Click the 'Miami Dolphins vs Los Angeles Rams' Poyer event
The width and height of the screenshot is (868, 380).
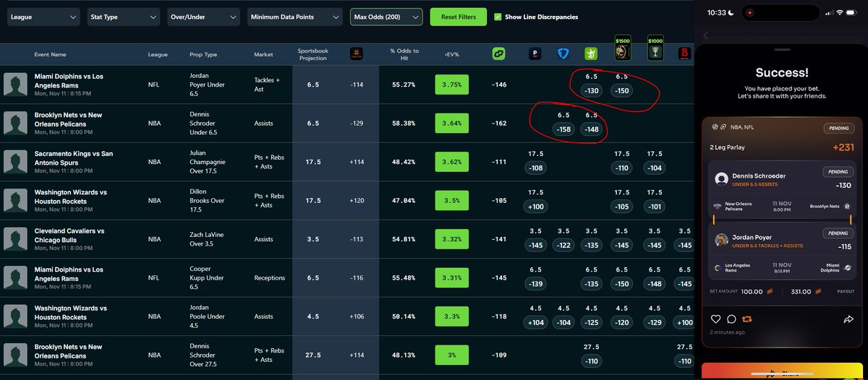click(69, 80)
